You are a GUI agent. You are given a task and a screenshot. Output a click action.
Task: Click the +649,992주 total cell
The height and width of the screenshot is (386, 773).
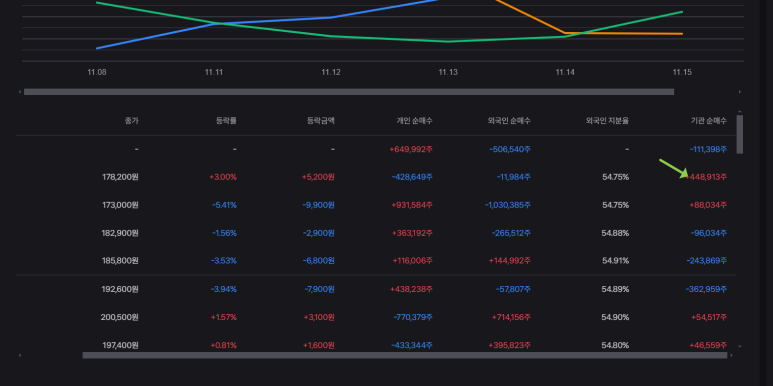click(x=411, y=149)
